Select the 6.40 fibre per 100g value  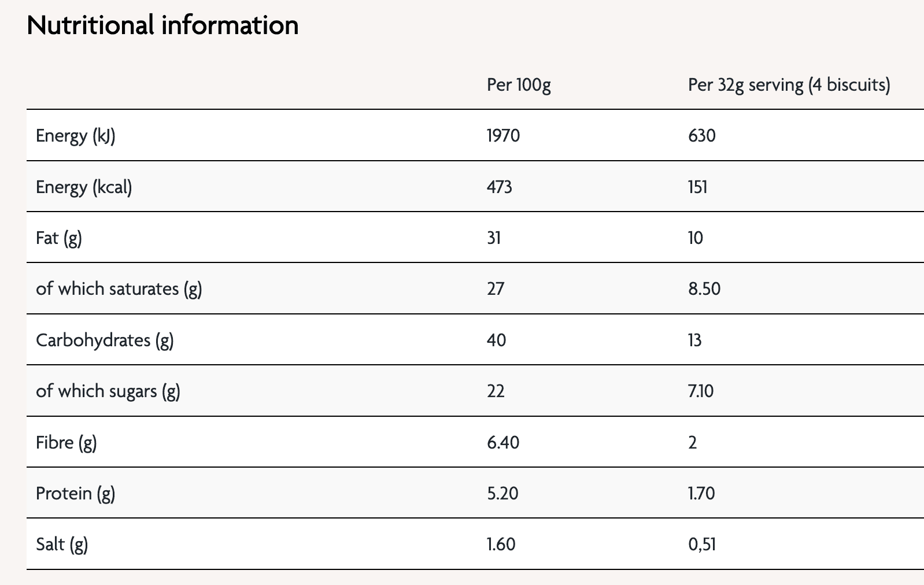coord(503,443)
